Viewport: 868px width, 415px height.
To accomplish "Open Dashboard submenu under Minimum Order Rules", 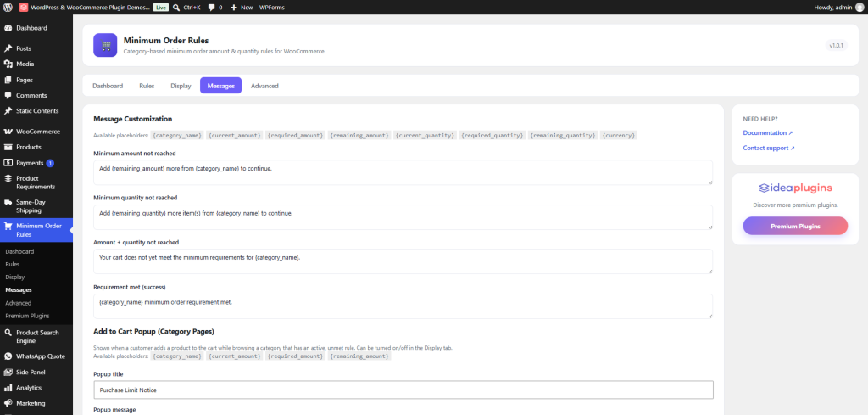I will click(x=20, y=251).
